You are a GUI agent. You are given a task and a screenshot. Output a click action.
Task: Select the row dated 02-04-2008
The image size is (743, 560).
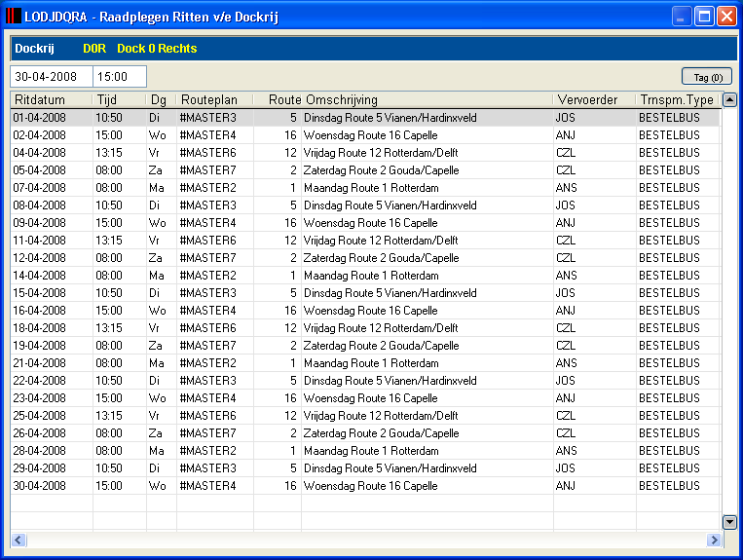(x=365, y=135)
